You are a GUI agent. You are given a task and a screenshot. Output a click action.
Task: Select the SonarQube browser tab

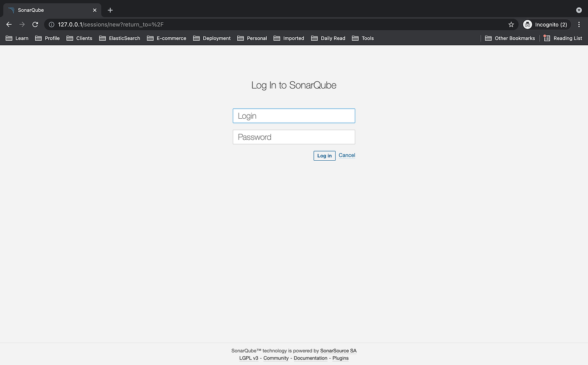(x=52, y=10)
